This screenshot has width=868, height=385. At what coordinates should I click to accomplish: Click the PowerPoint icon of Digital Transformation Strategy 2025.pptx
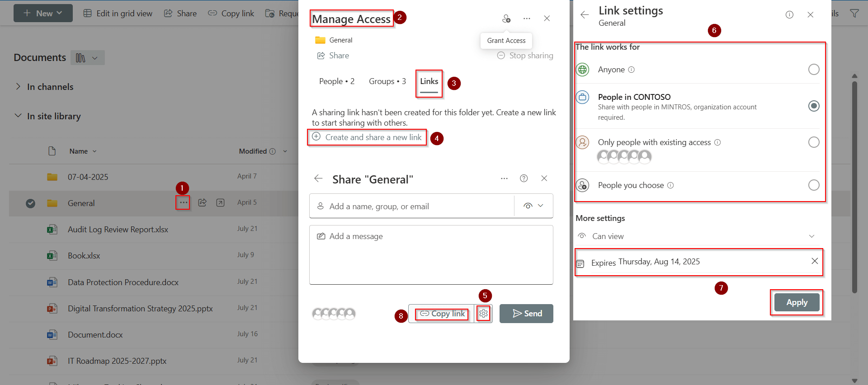52,309
